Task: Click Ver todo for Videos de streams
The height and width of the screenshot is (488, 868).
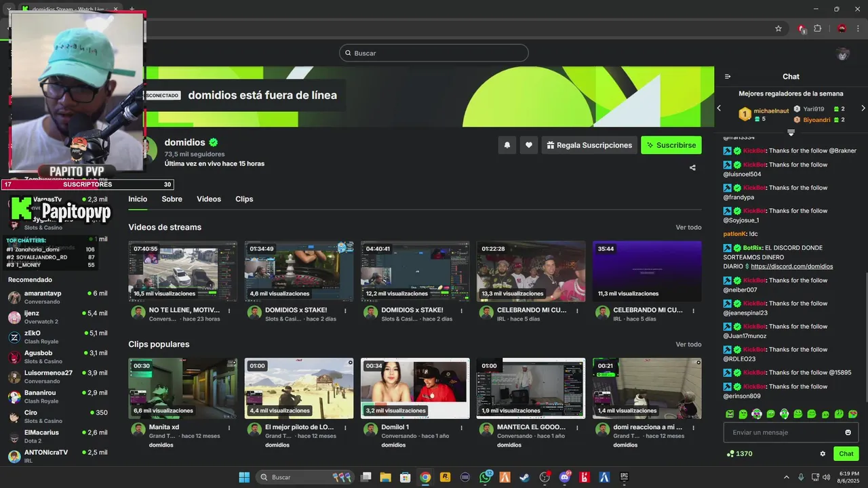Action: pos(688,228)
